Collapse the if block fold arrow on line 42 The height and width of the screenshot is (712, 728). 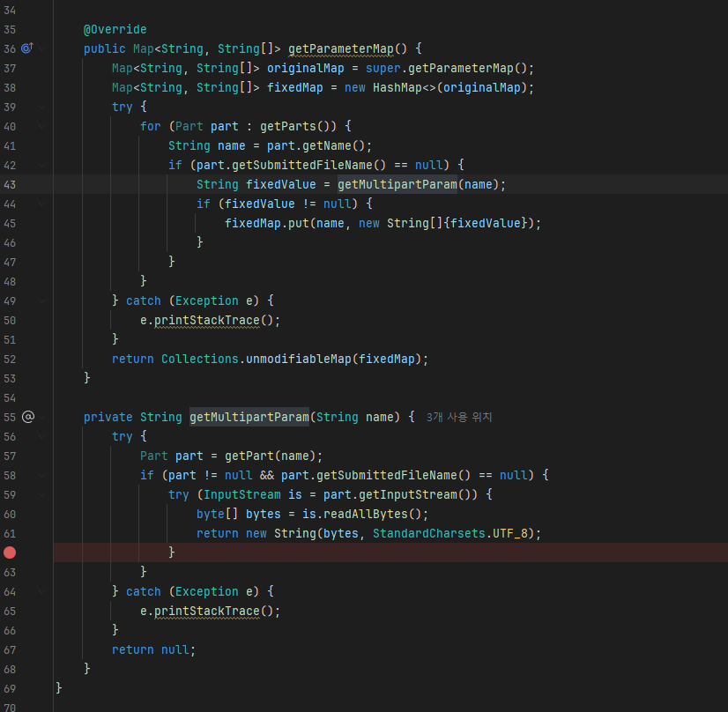point(41,166)
